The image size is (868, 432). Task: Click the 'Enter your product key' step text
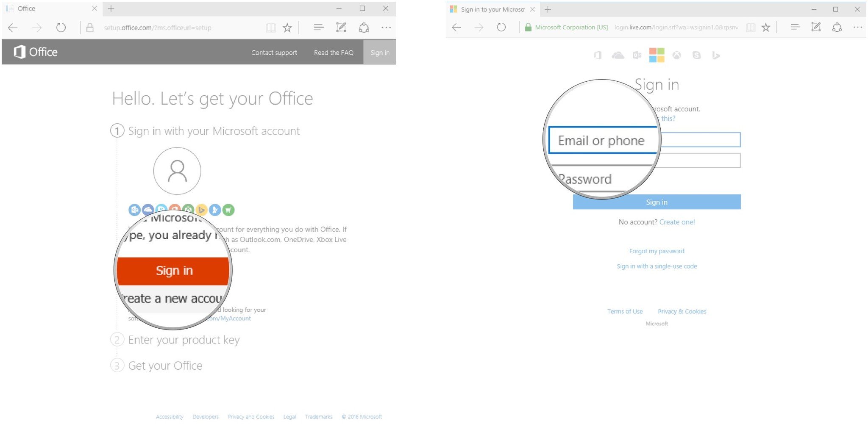click(x=184, y=340)
